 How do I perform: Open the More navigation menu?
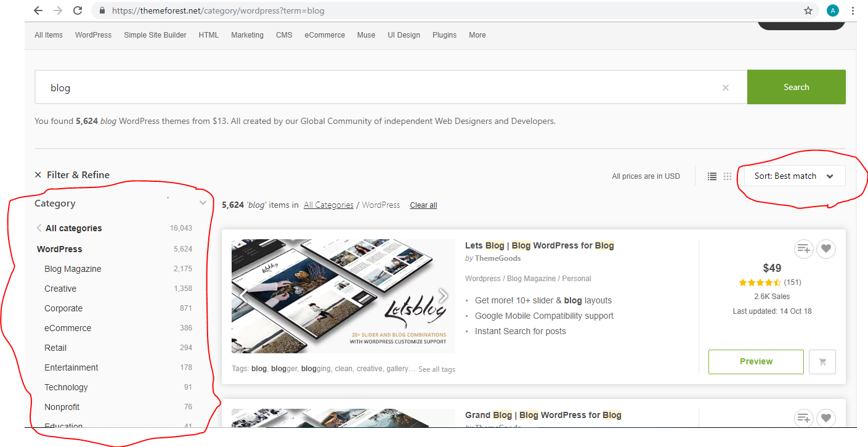(x=477, y=35)
